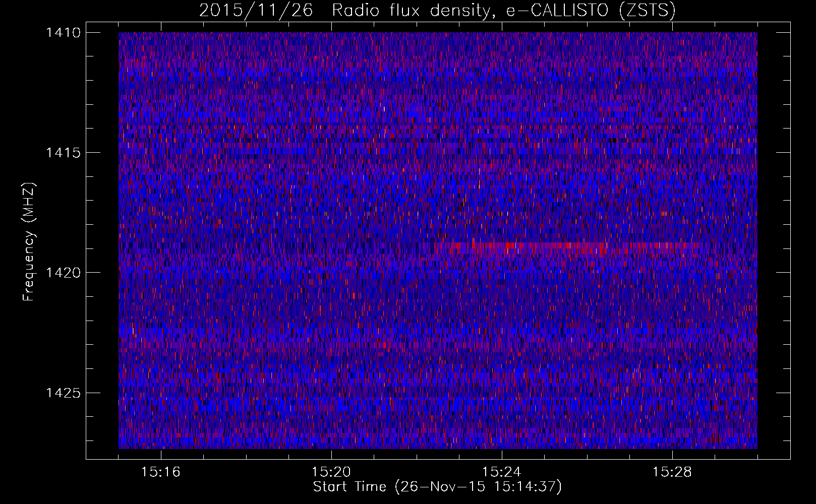Click the '1425' frequency axis label
The height and width of the screenshot is (504, 816).
click(63, 393)
